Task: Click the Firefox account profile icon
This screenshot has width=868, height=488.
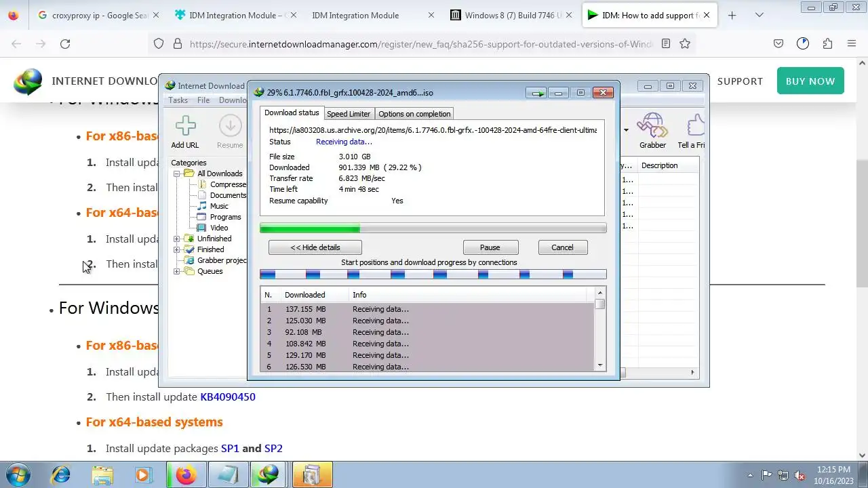Action: coord(803,43)
